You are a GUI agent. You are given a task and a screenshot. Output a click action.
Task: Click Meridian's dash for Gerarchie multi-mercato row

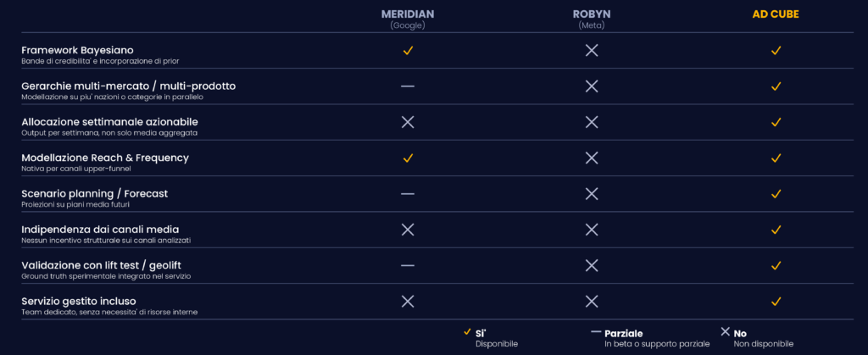coord(408,86)
